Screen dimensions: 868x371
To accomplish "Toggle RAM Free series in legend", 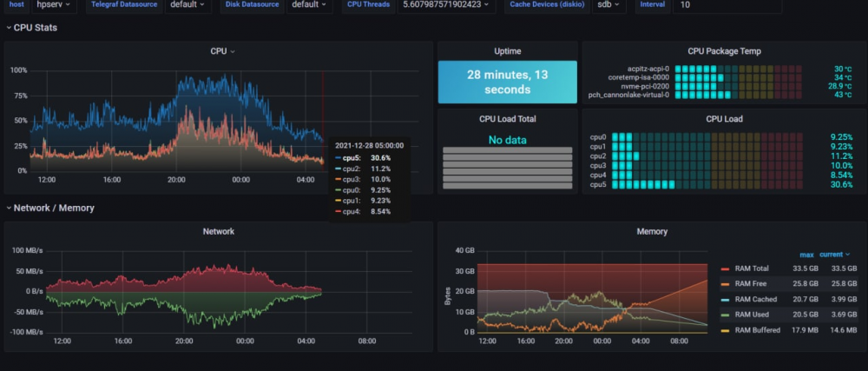I will tap(750, 283).
